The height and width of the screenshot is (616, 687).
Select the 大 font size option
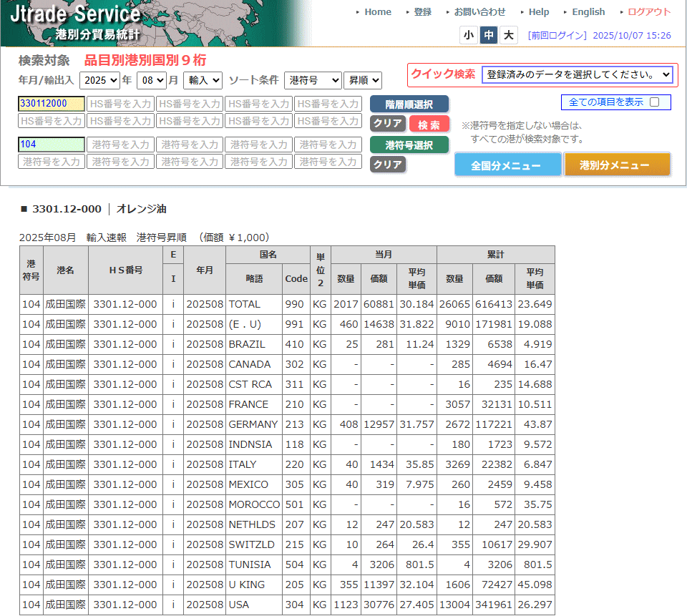(x=508, y=34)
